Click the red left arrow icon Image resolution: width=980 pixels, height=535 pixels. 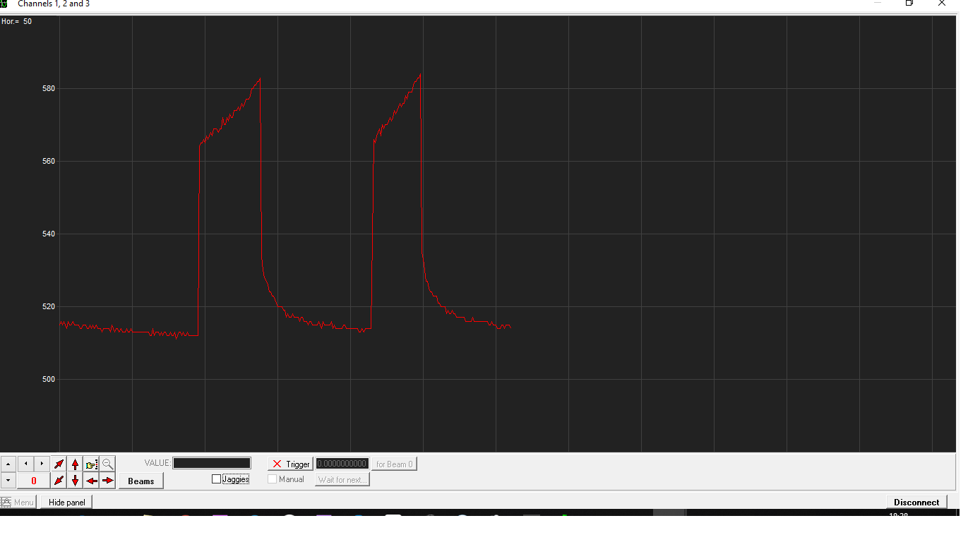(x=92, y=481)
